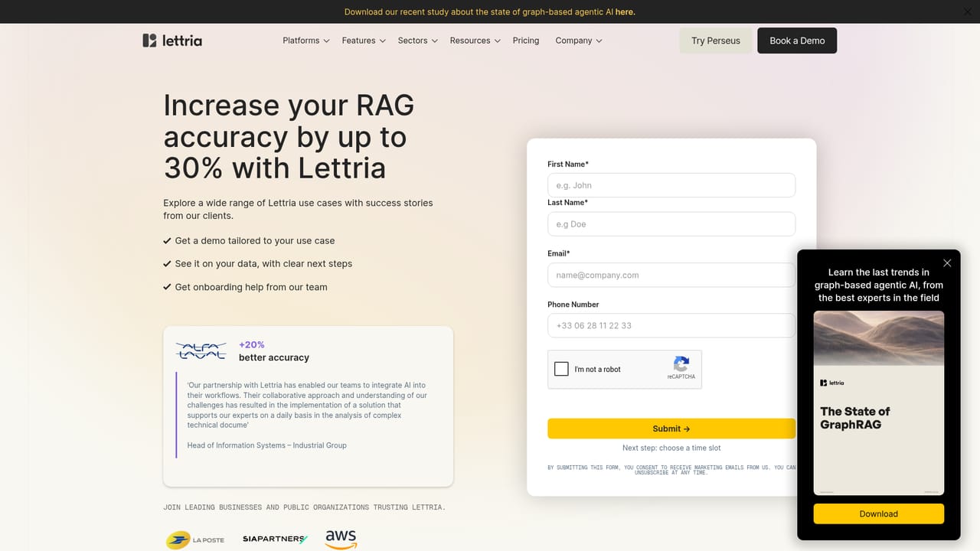Image resolution: width=980 pixels, height=551 pixels.
Task: Click 'Next step: choose a time slot' text
Action: (671, 448)
